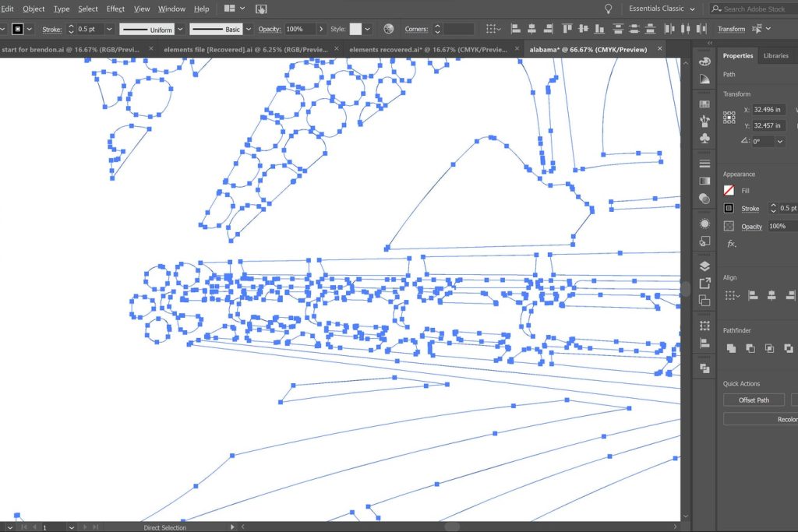This screenshot has height=532, width=798.
Task: Open the Type menu
Action: [x=62, y=9]
